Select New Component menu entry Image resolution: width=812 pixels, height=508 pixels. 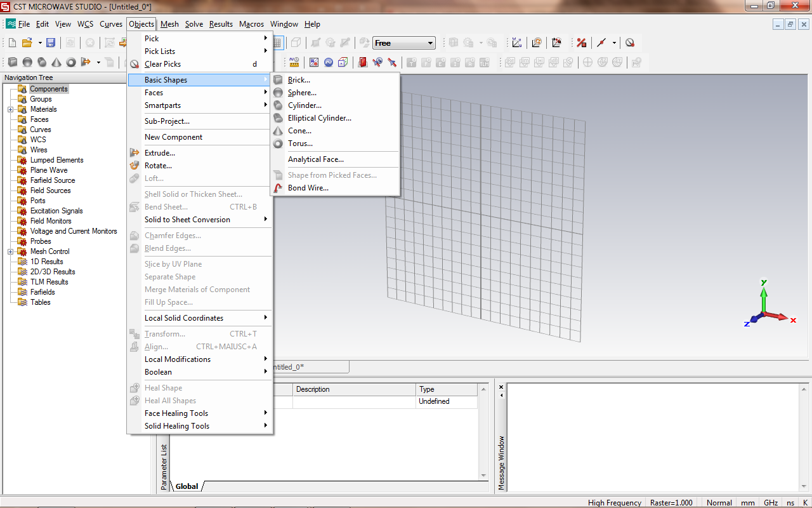tap(200, 137)
